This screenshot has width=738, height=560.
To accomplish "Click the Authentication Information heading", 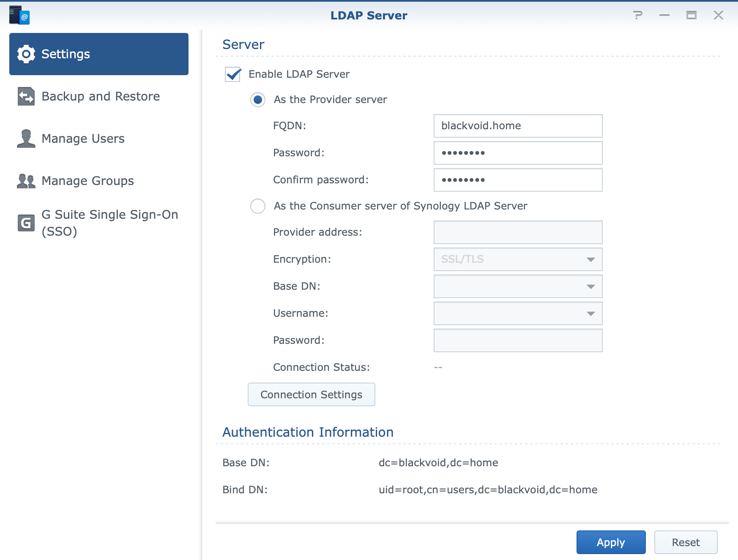I will [x=308, y=432].
